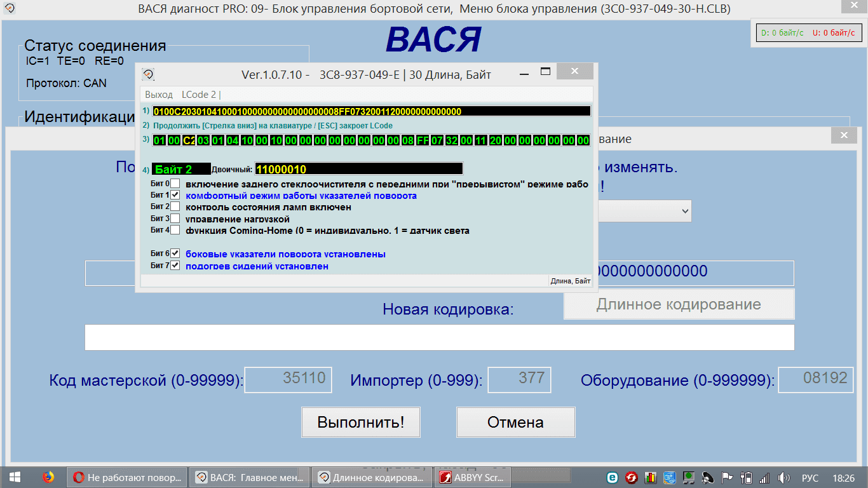The height and width of the screenshot is (488, 868).
Task: Click the ВАСЯ main window title icon
Action: pyautogui.click(x=10, y=8)
